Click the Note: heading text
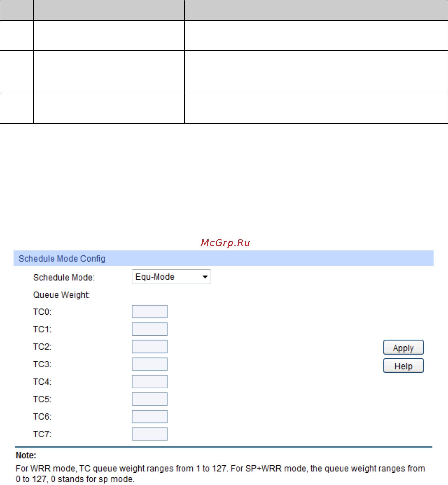Screen dimensions: 448x485 [26, 455]
